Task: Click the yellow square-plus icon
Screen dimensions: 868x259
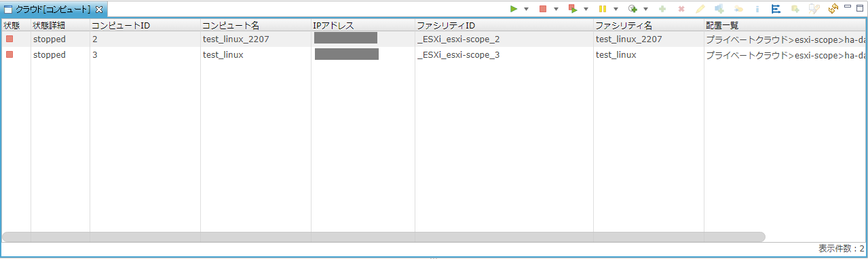Action: click(795, 9)
